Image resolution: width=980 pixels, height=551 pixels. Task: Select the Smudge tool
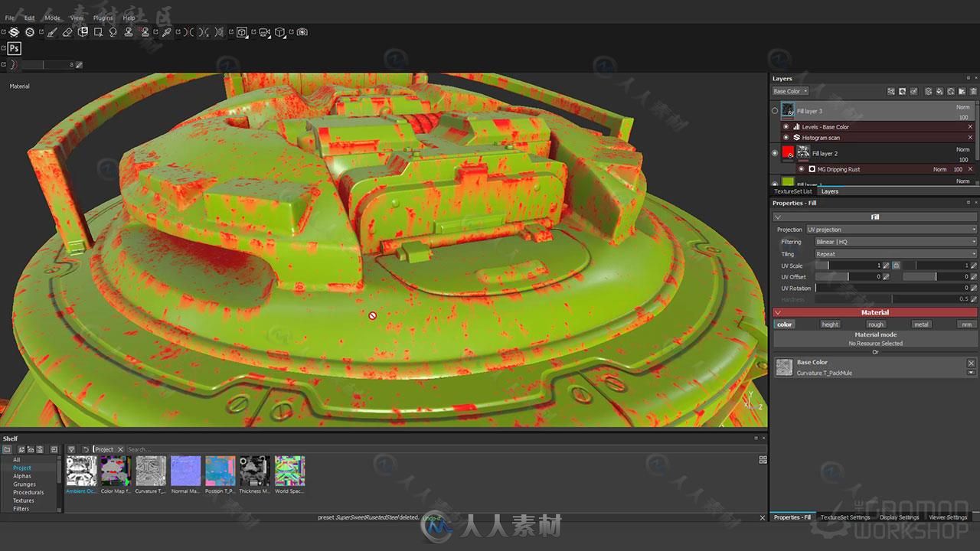click(x=113, y=32)
